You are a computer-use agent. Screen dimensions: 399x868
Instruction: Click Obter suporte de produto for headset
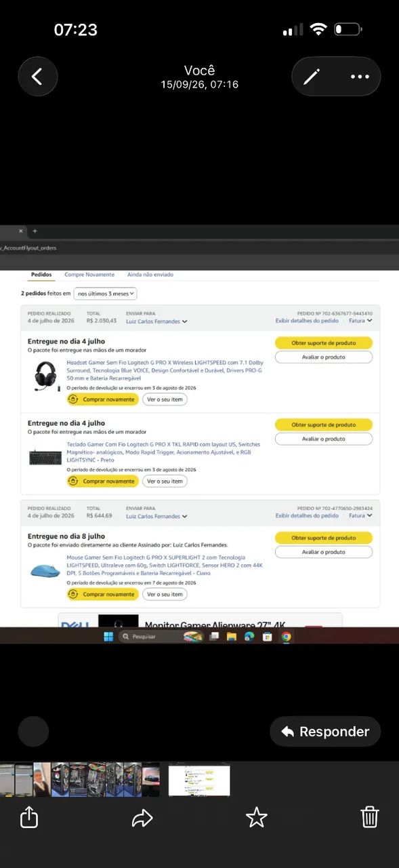pos(324,343)
